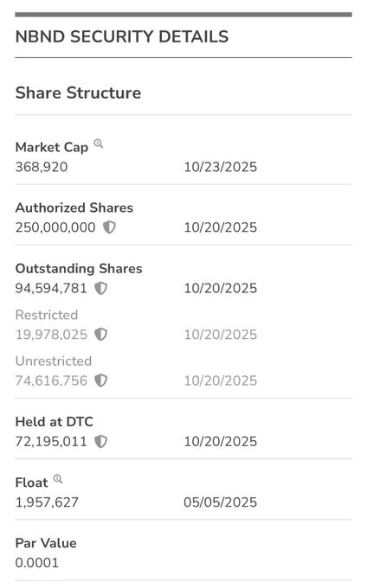The image size is (367, 588).
Task: Click the Unrestricted label
Action: tap(54, 361)
